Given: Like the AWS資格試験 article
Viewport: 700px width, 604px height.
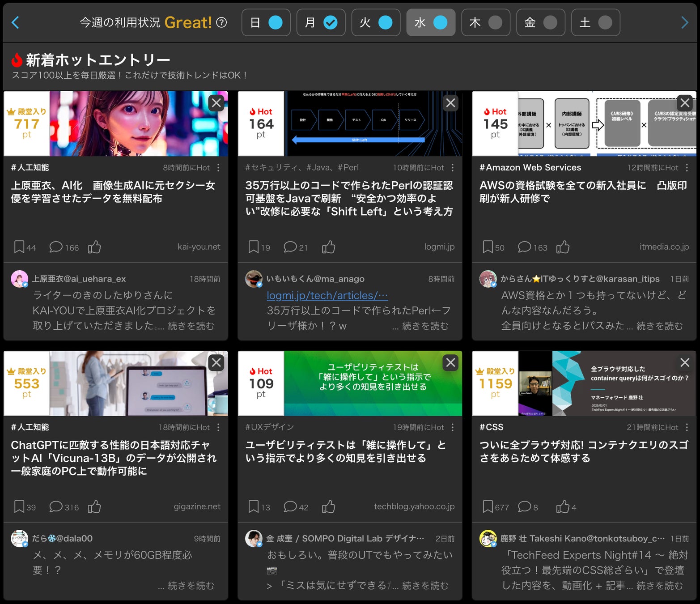Looking at the screenshot, I should 563,247.
